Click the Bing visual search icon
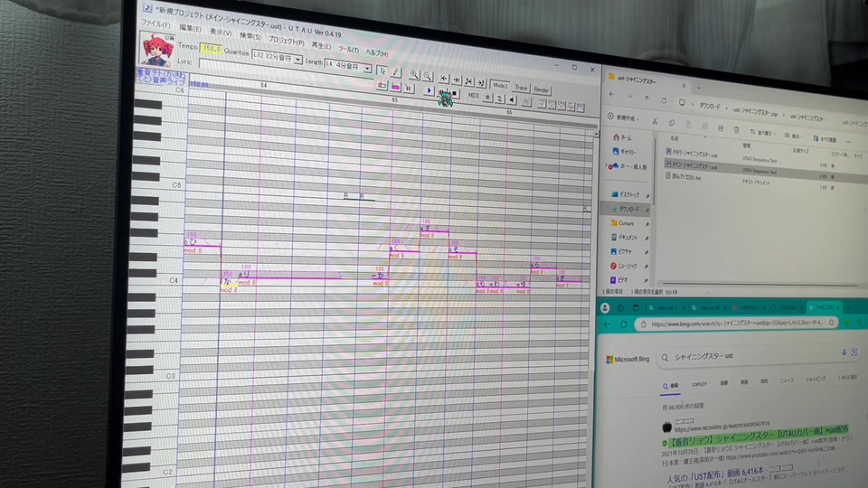The height and width of the screenshot is (488, 868). tap(854, 352)
